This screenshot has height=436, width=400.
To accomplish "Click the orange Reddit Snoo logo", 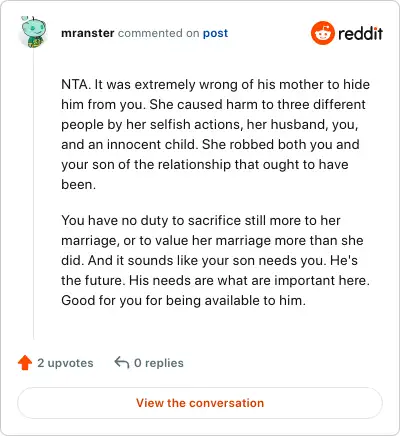I will [x=322, y=33].
